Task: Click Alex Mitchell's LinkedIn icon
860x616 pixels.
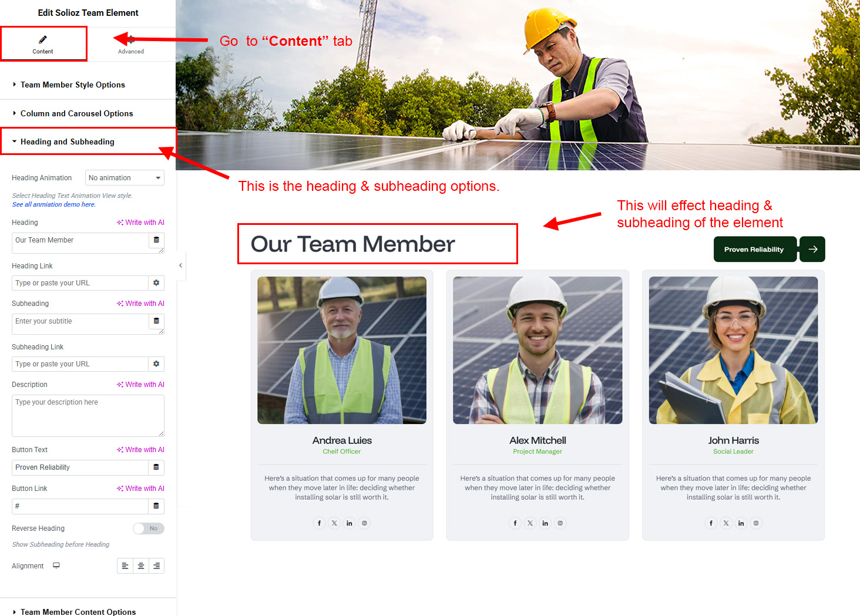Action: point(545,523)
